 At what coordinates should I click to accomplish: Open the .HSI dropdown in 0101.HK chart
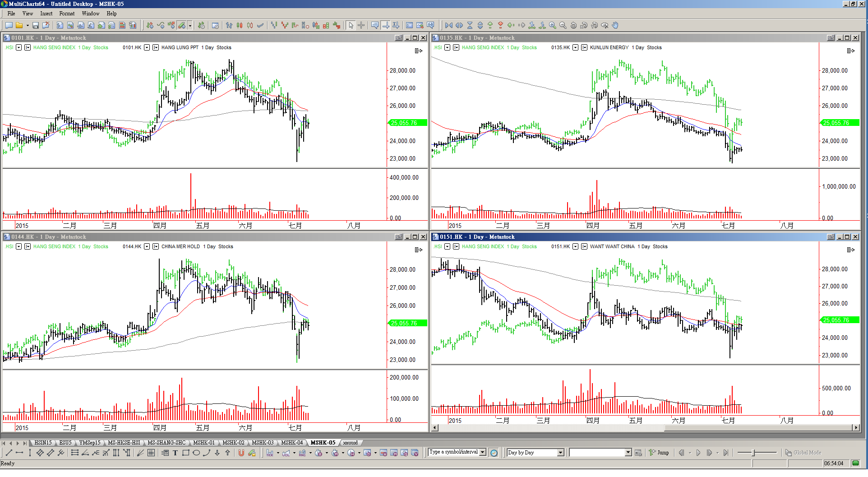point(18,47)
